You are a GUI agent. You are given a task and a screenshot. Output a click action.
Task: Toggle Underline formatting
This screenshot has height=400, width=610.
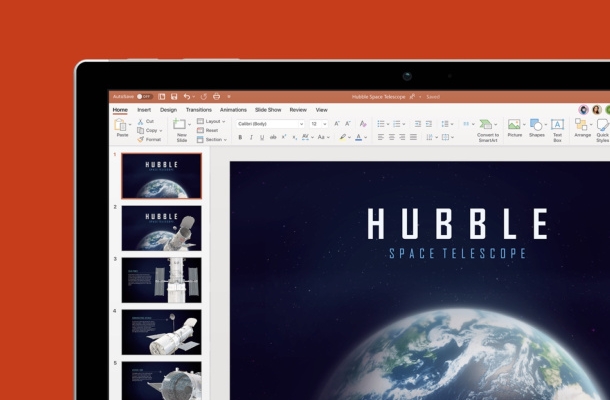pyautogui.click(x=262, y=137)
